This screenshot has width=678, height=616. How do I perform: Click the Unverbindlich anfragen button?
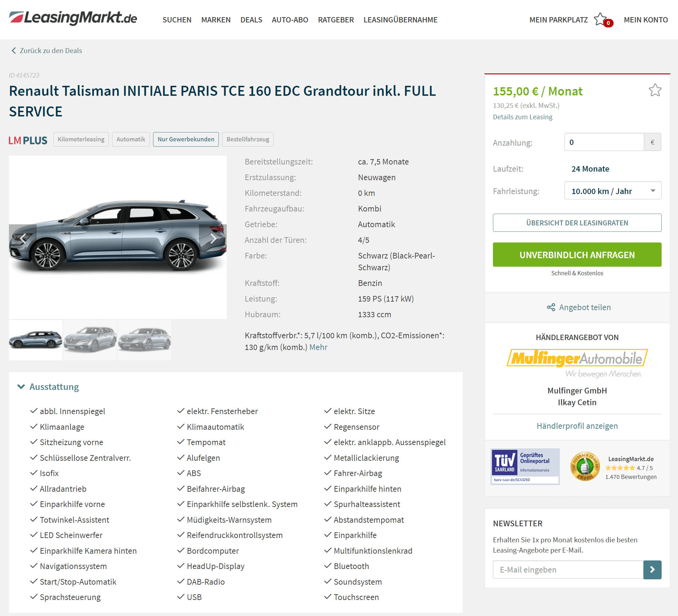pyautogui.click(x=577, y=255)
